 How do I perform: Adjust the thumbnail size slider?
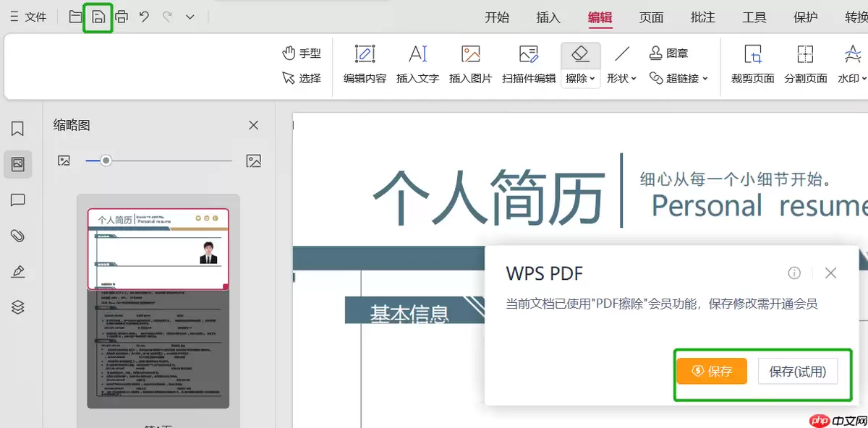(x=107, y=160)
